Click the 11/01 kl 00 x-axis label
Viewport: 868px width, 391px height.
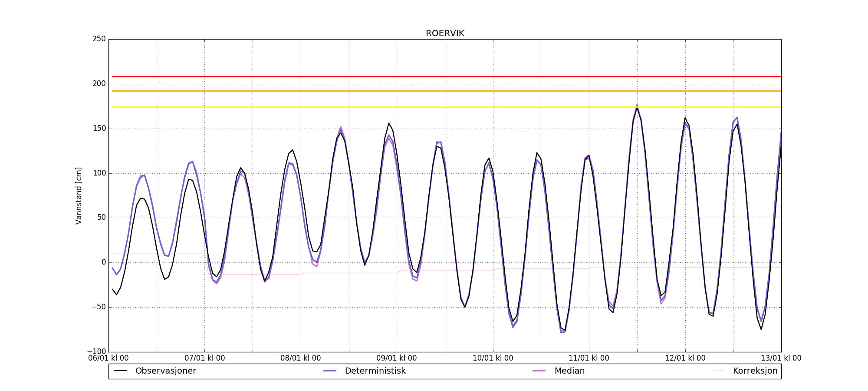[589, 358]
